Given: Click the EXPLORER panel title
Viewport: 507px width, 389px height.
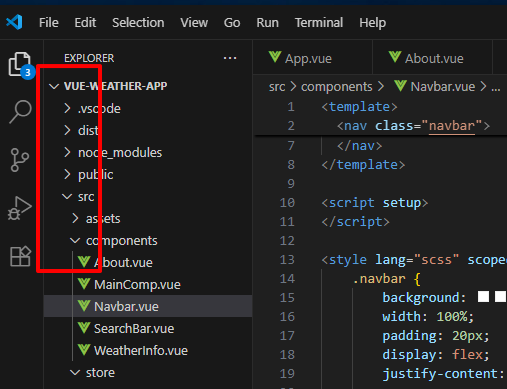Looking at the screenshot, I should coord(89,58).
